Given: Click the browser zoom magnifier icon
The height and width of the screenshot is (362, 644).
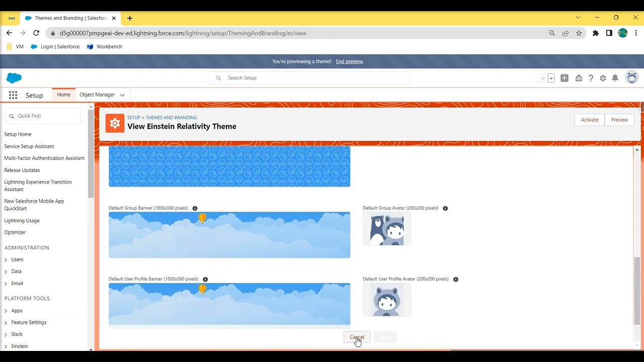Looking at the screenshot, I should (552, 33).
